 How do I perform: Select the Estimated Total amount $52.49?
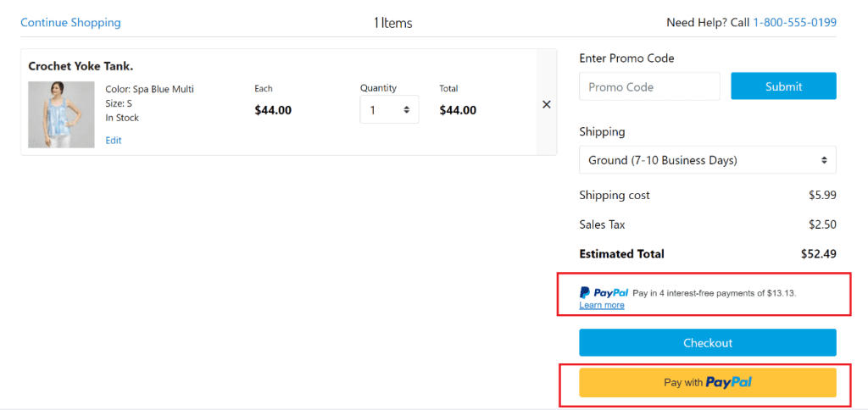click(818, 253)
